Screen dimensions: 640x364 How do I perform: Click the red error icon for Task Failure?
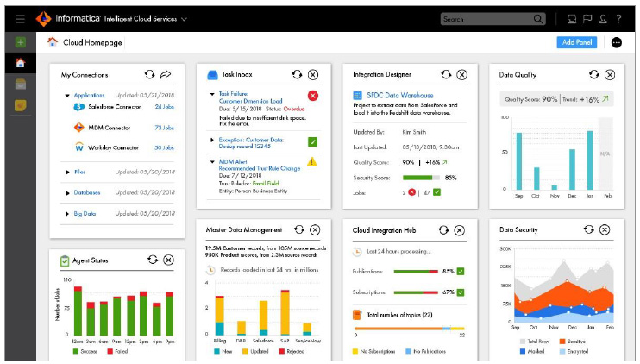pos(312,96)
